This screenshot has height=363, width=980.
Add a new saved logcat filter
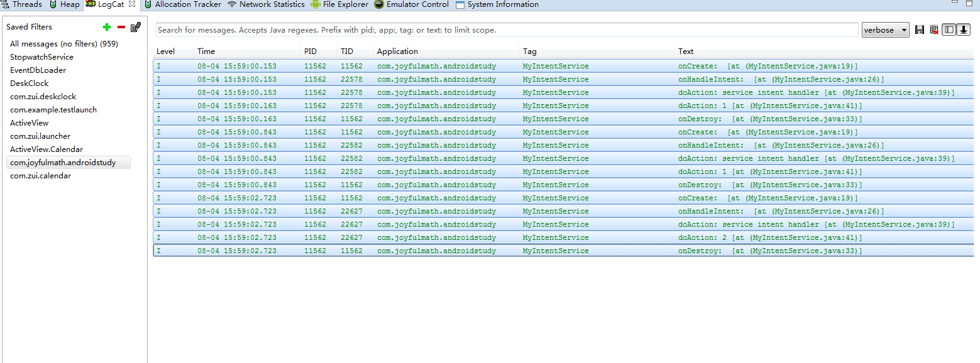point(107,27)
